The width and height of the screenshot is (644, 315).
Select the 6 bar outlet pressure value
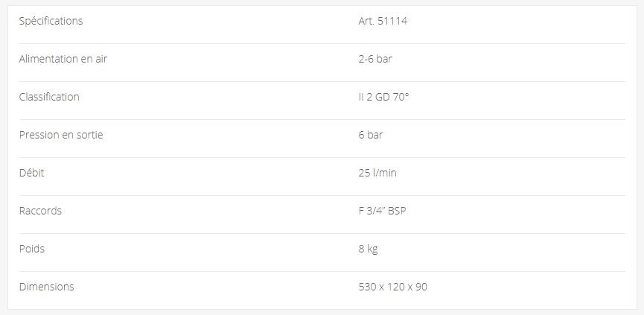pos(370,135)
